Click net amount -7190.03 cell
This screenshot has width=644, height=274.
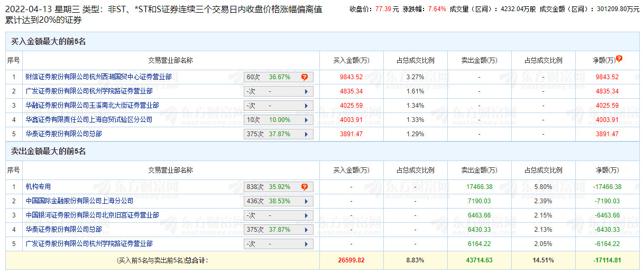click(606, 201)
